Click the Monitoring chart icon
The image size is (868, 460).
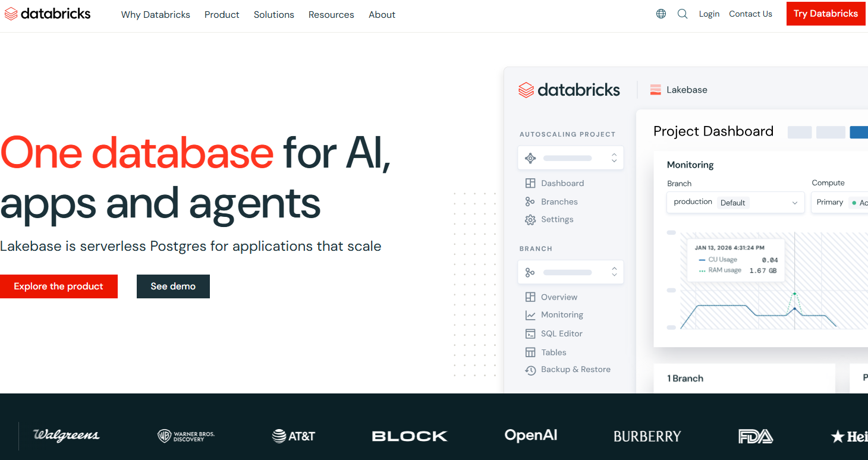[530, 315]
